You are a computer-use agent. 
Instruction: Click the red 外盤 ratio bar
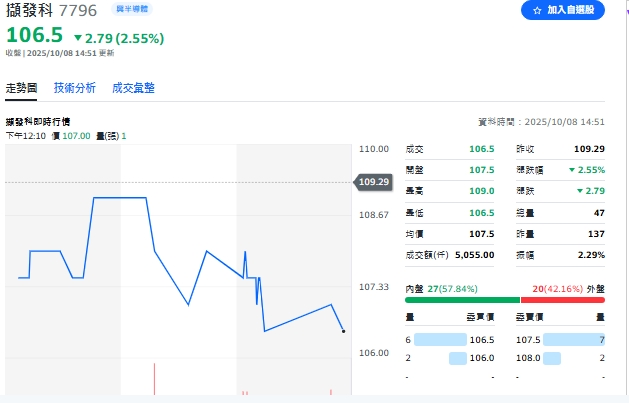[562, 299]
